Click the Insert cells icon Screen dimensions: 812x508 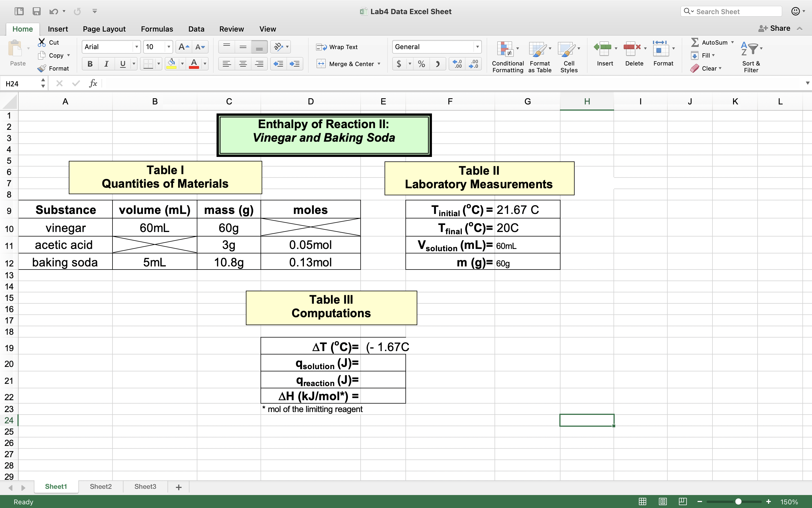[x=603, y=49]
